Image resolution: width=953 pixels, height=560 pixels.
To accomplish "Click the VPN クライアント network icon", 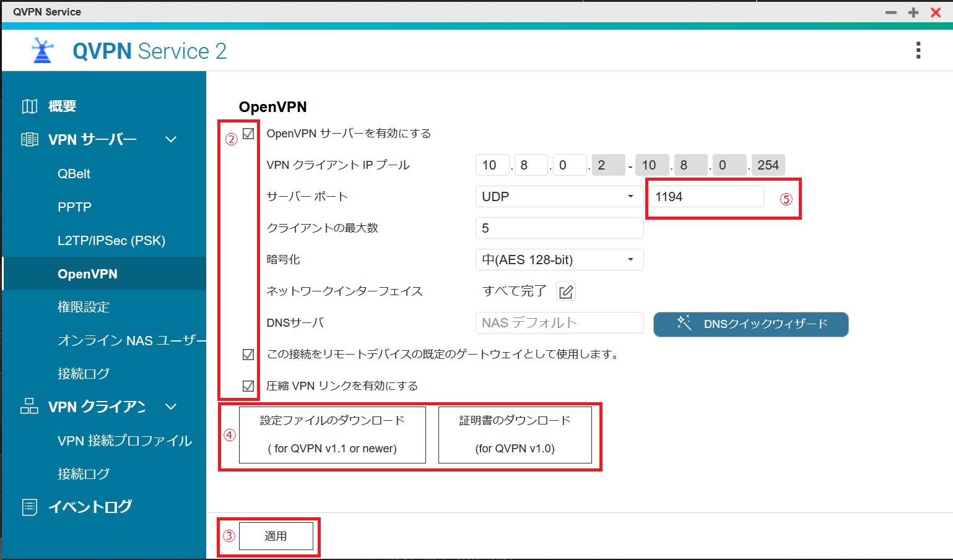I will coord(29,407).
